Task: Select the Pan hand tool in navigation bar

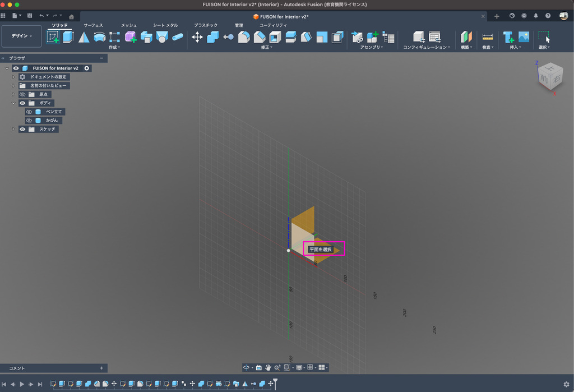Action: (268, 367)
